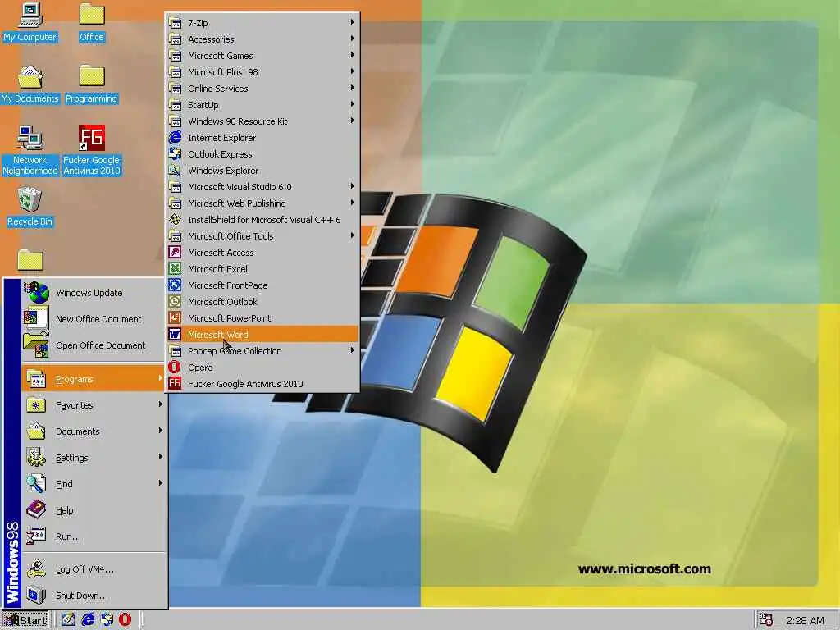The height and width of the screenshot is (630, 840).
Task: Click the Microsoft FrontPage icon
Action: [x=175, y=285]
